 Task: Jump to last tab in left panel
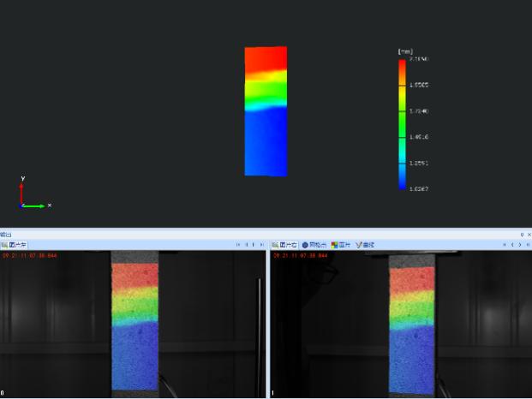(x=261, y=245)
